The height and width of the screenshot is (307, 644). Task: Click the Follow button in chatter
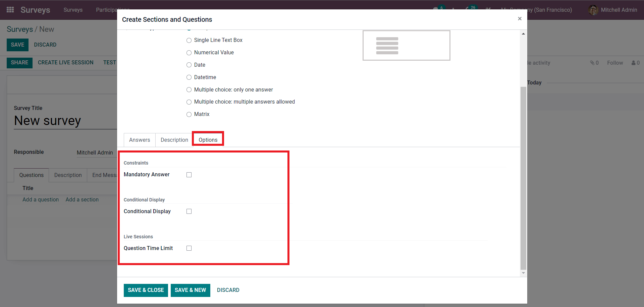pyautogui.click(x=615, y=63)
